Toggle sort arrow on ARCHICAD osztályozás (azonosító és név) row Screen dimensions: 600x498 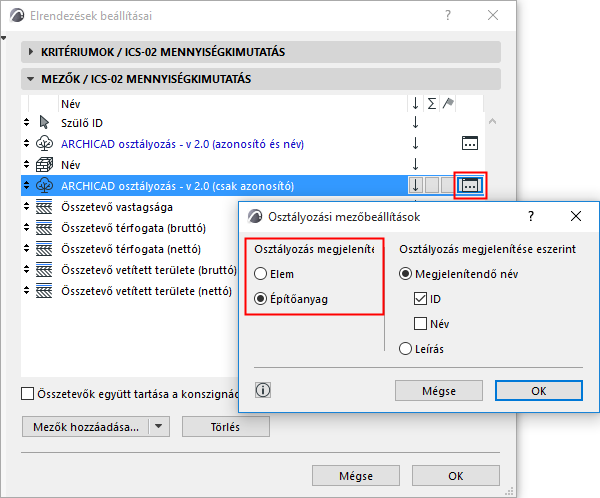click(x=416, y=144)
